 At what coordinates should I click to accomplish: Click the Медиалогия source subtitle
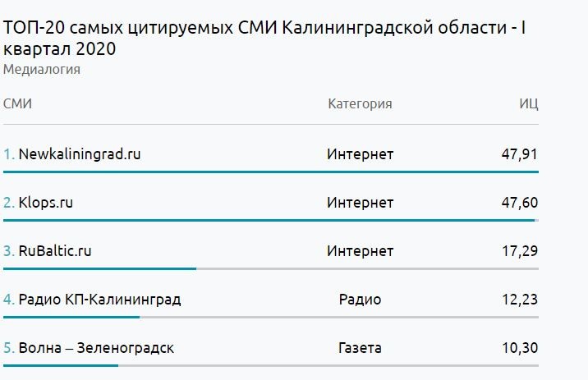42,70
